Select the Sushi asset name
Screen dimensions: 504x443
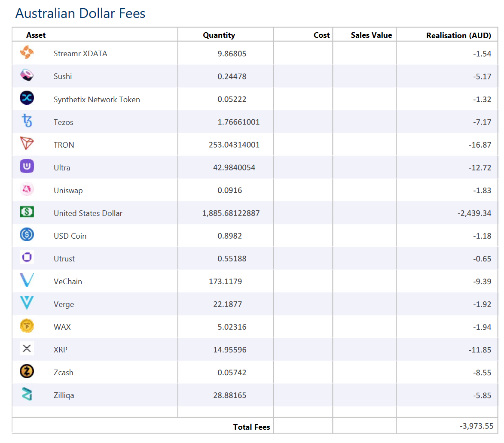click(63, 76)
